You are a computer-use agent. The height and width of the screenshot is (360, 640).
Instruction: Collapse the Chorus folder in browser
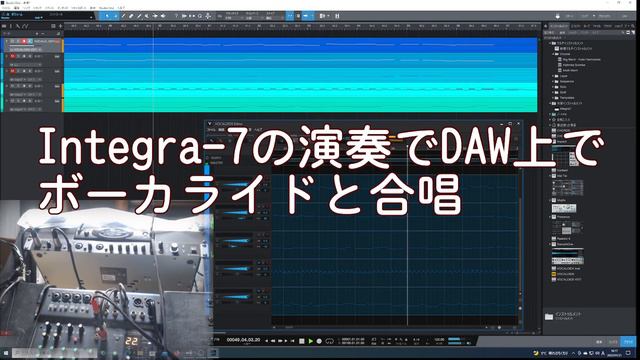[x=554, y=54]
